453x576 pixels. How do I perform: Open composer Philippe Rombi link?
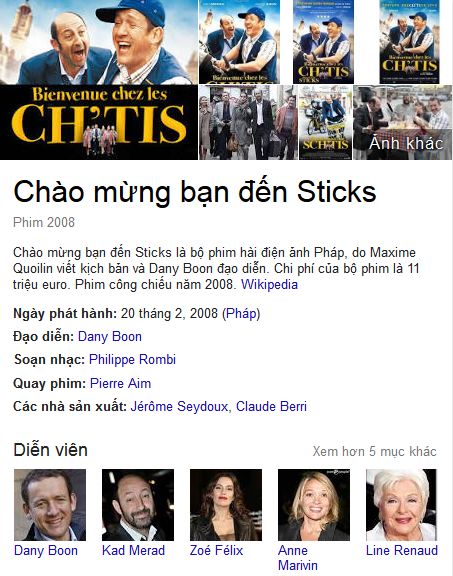click(x=132, y=360)
